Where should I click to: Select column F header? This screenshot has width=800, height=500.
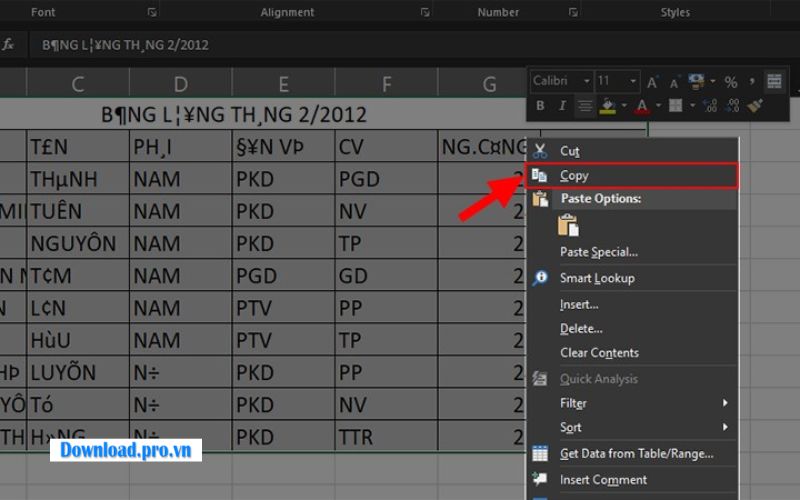pyautogui.click(x=386, y=84)
